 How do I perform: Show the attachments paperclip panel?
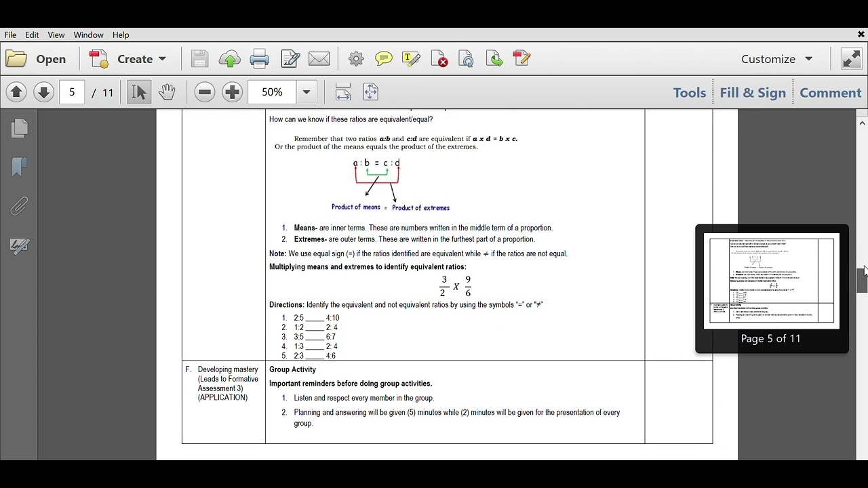click(x=20, y=206)
